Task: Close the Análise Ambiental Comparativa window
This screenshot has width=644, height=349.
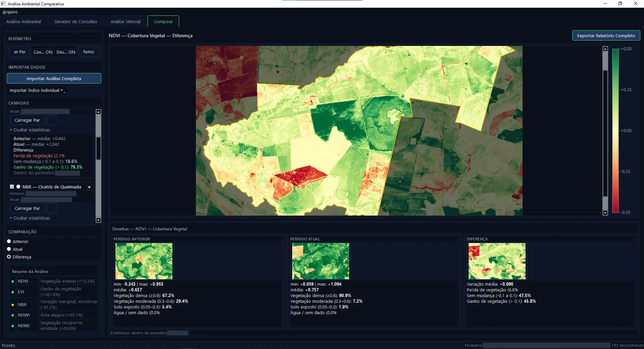Action: pyautogui.click(x=636, y=4)
